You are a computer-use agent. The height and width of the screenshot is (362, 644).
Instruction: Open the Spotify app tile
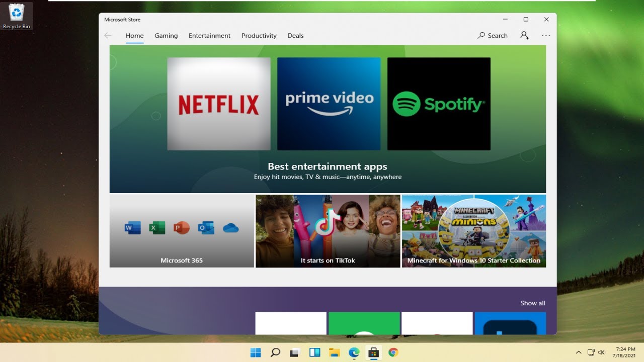point(439,104)
